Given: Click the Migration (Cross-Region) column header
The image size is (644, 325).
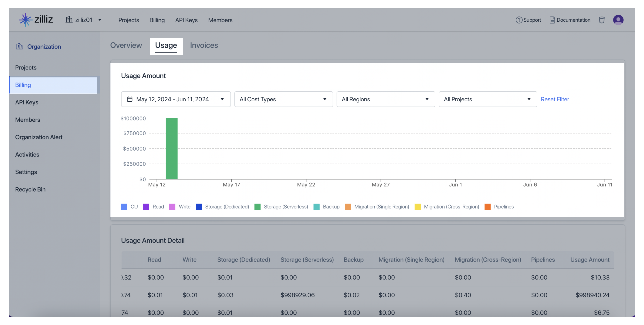Looking at the screenshot, I should [x=488, y=260].
